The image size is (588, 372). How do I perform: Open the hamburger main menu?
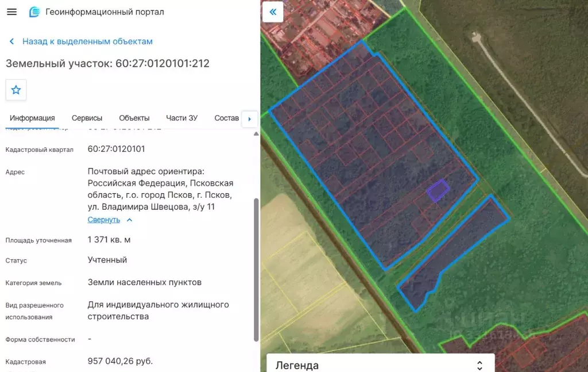(x=11, y=11)
